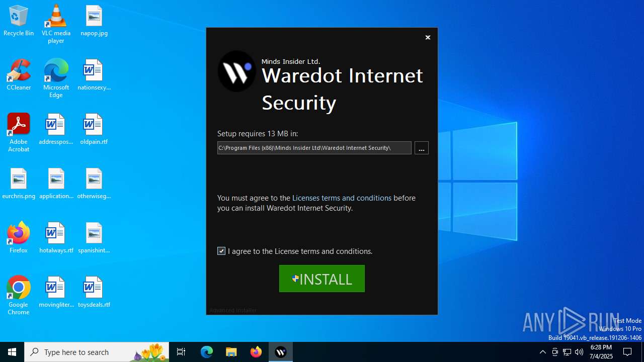Click the installation path input field
The height and width of the screenshot is (362, 644).
[x=314, y=148]
